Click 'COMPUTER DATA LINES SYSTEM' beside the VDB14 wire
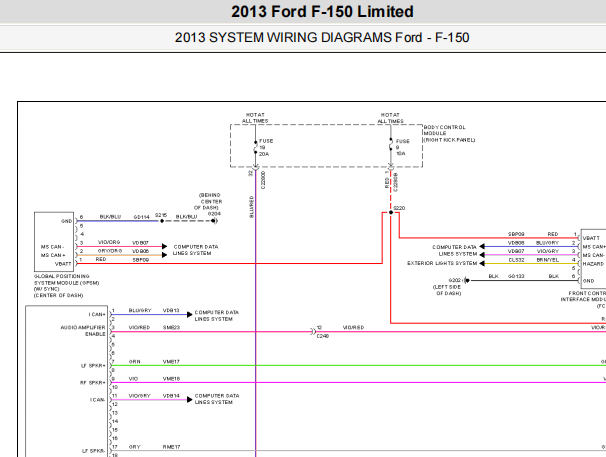The width and height of the screenshot is (606, 457). click(x=216, y=399)
